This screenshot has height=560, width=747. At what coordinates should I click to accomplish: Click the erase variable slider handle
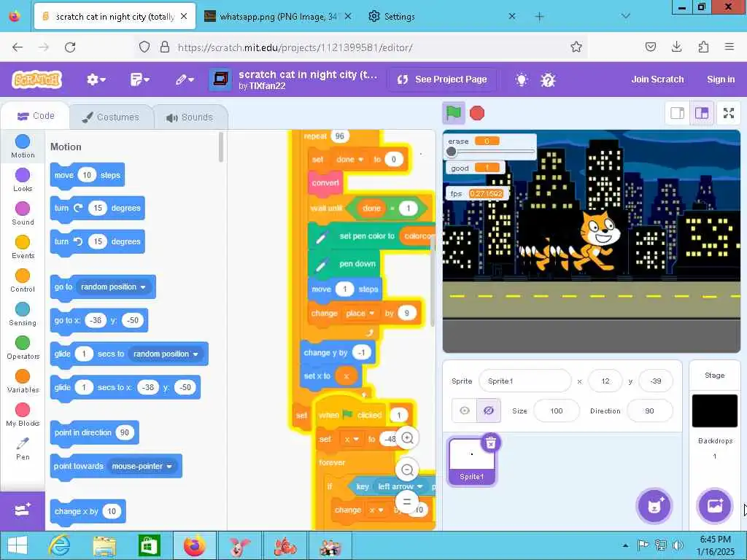[451, 152]
